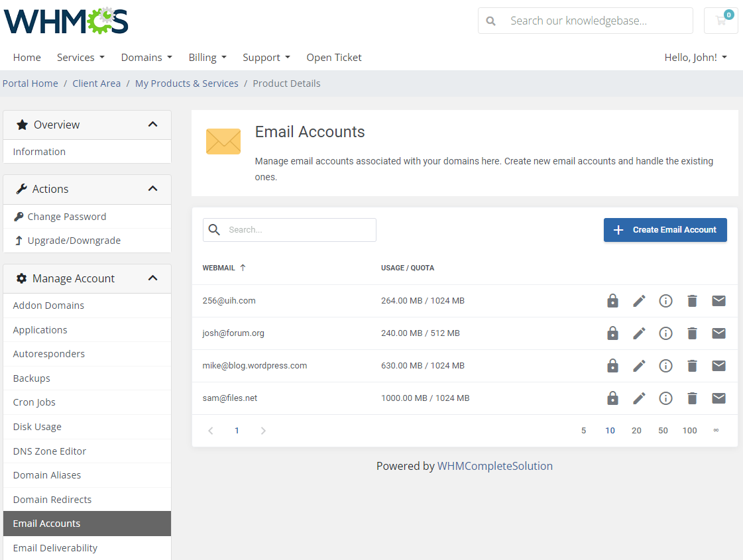Edit mike@blog.wordpress.com with pencil icon
The height and width of the screenshot is (560, 743).
[x=639, y=366]
